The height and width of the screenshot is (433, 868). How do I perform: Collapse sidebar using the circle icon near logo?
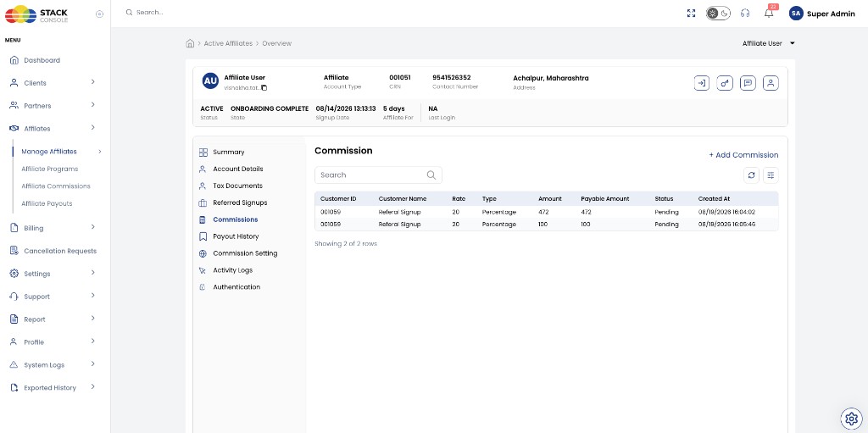pyautogui.click(x=100, y=14)
